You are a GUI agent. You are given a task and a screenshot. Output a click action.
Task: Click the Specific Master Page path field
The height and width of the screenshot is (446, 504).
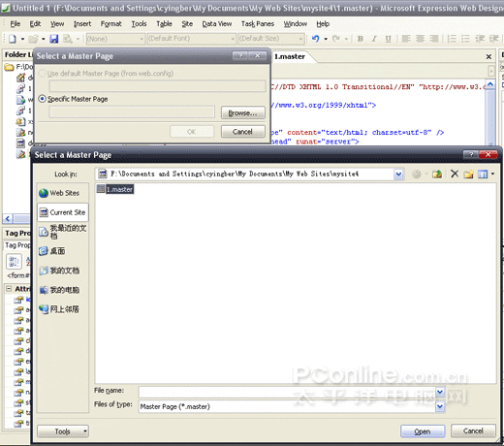click(132, 112)
